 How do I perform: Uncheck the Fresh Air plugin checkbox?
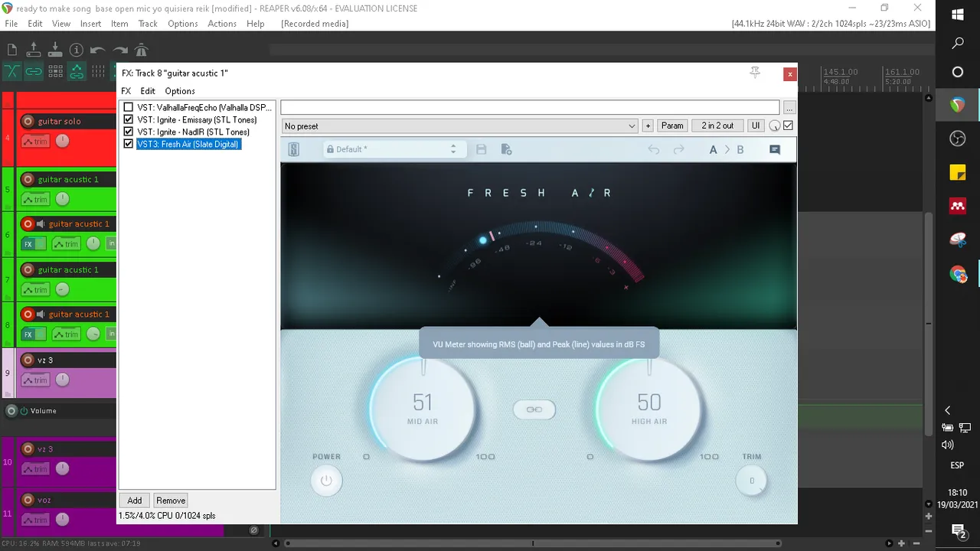point(129,144)
